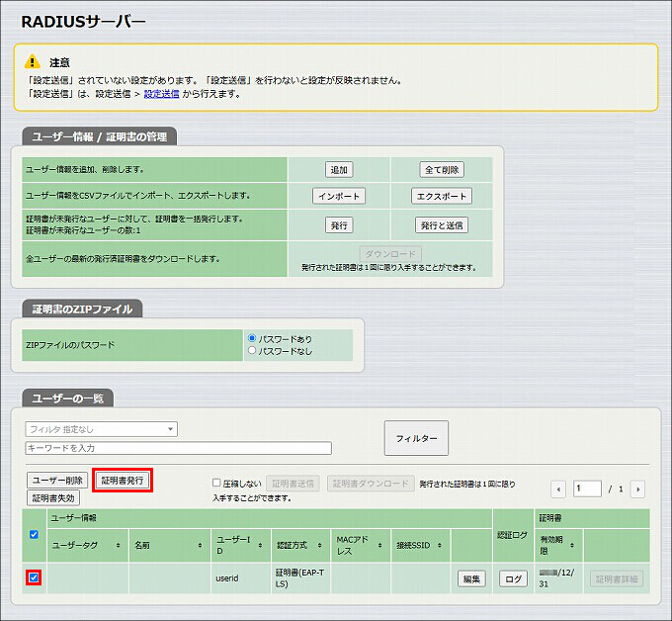The height and width of the screenshot is (621, 672).
Task: Toggle the select-all header checkbox
Action: pos(34,534)
